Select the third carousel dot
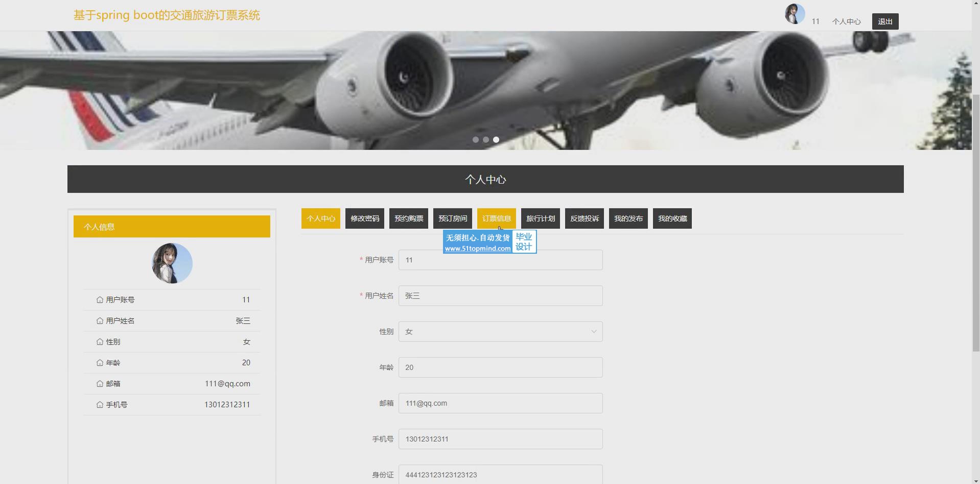 point(496,139)
